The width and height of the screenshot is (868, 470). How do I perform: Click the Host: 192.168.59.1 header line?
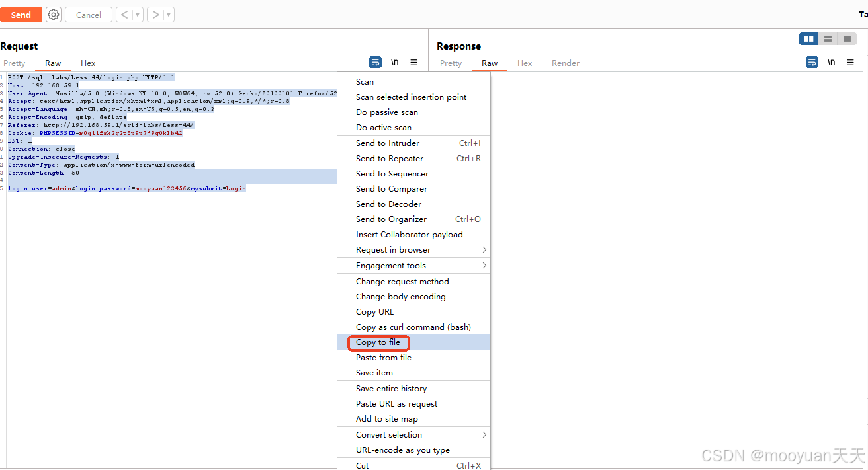[44, 85]
